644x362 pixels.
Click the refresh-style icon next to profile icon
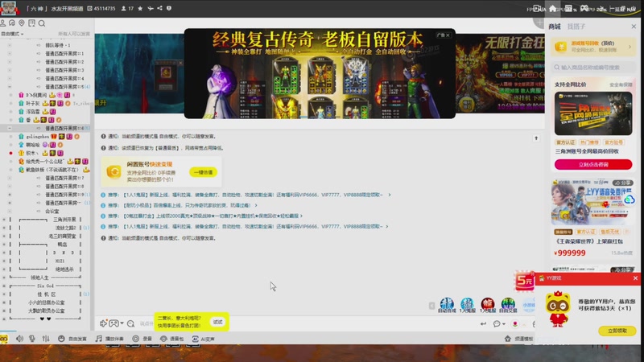12,23
